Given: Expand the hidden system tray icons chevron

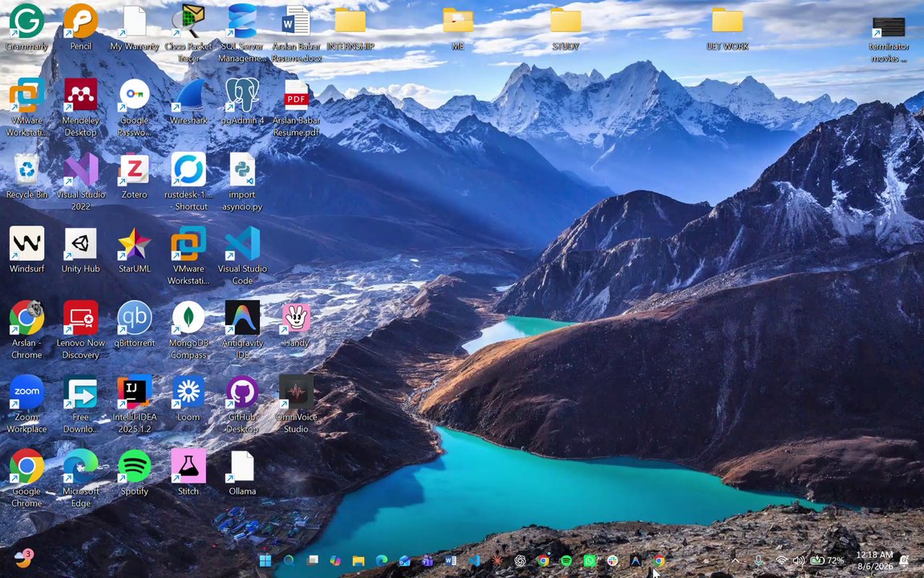Looking at the screenshot, I should 735,560.
